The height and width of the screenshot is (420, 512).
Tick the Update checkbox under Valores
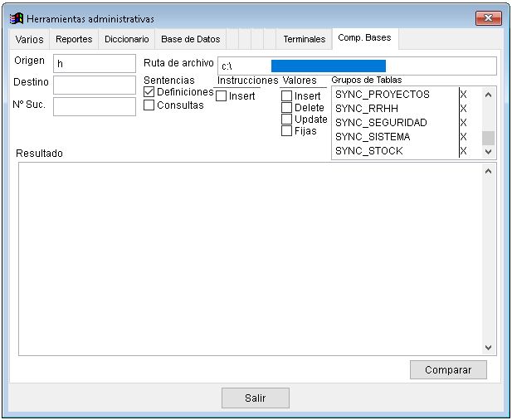[x=287, y=120]
